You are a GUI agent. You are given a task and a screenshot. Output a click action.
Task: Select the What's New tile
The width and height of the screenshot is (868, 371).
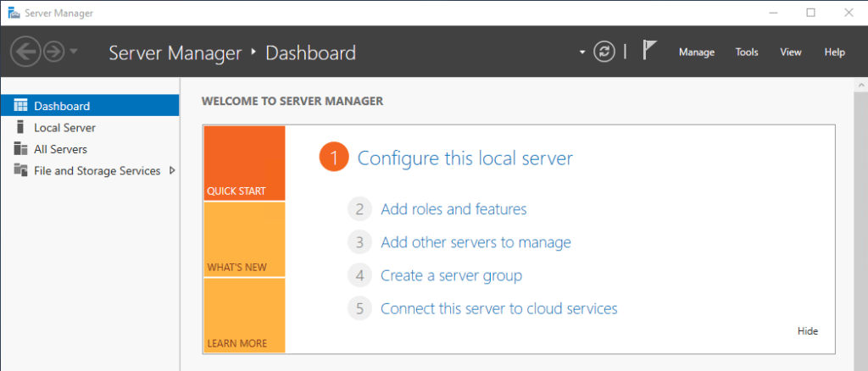coord(244,240)
